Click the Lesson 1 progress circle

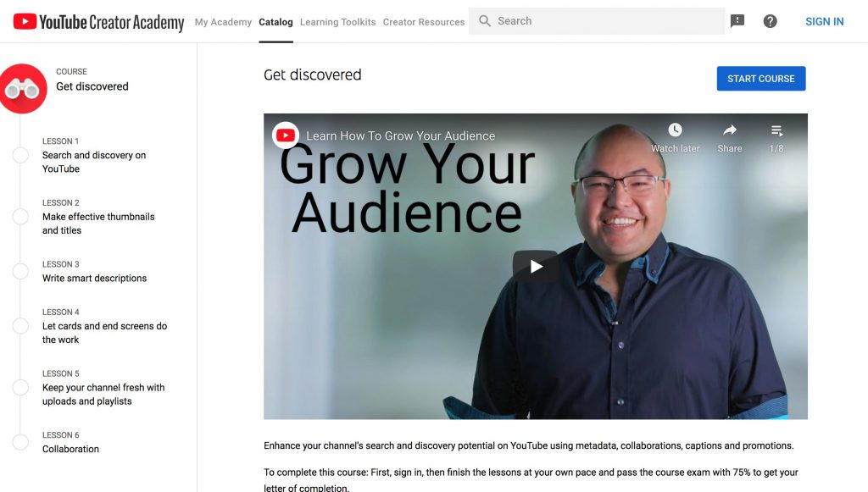pyautogui.click(x=20, y=155)
